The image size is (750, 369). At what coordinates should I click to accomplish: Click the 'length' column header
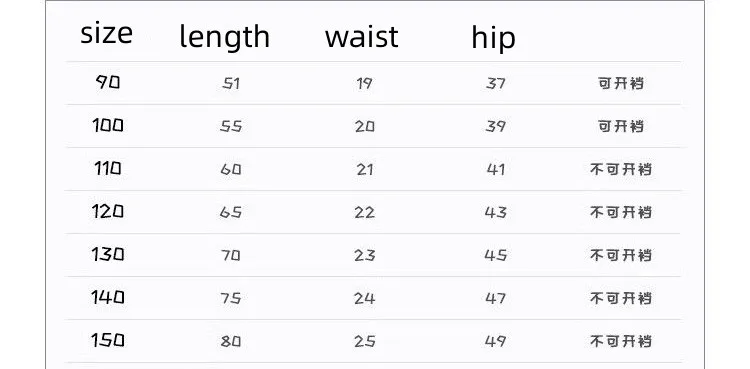click(224, 38)
